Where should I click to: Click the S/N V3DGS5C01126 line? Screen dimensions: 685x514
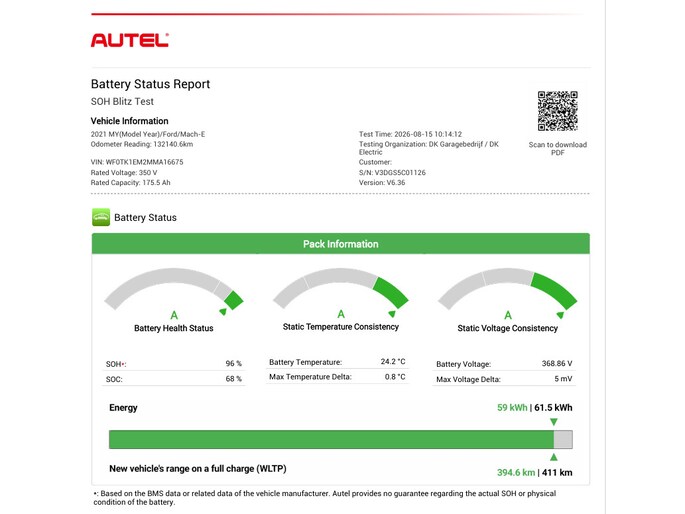[x=392, y=172]
